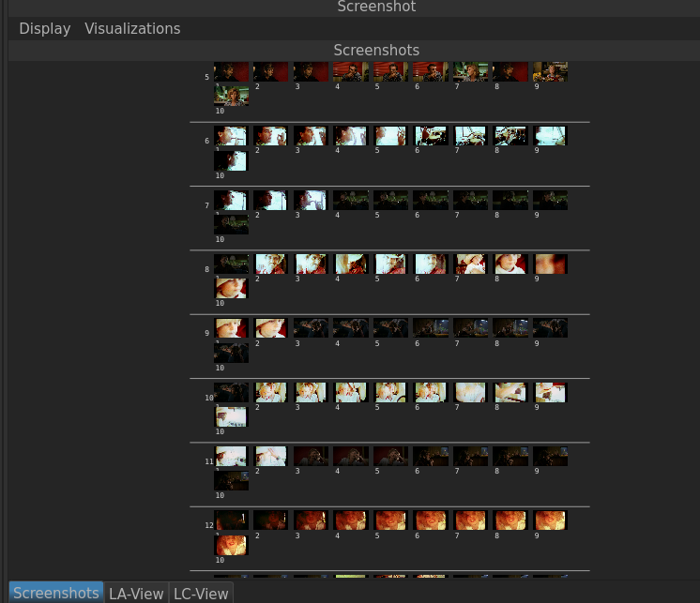The height and width of the screenshot is (603, 700).
Task: Select screenshot 10 in segment 6
Action: coord(231,160)
